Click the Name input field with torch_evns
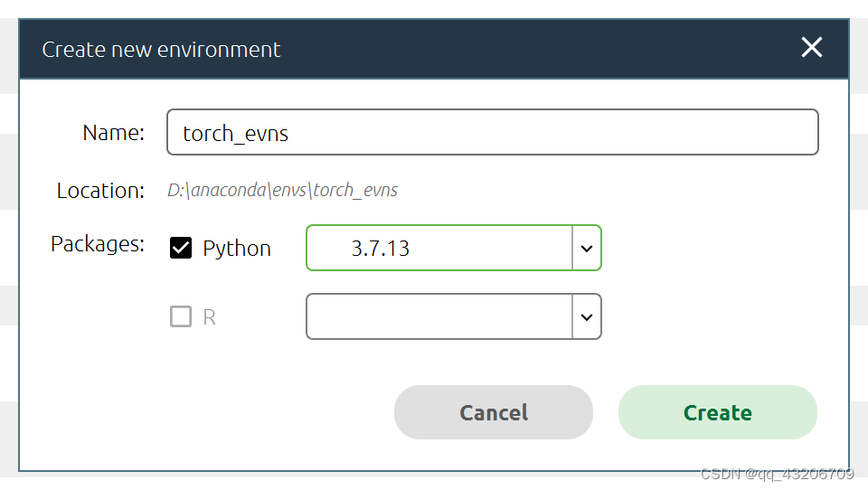Image resolution: width=868 pixels, height=490 pixels. point(492,132)
